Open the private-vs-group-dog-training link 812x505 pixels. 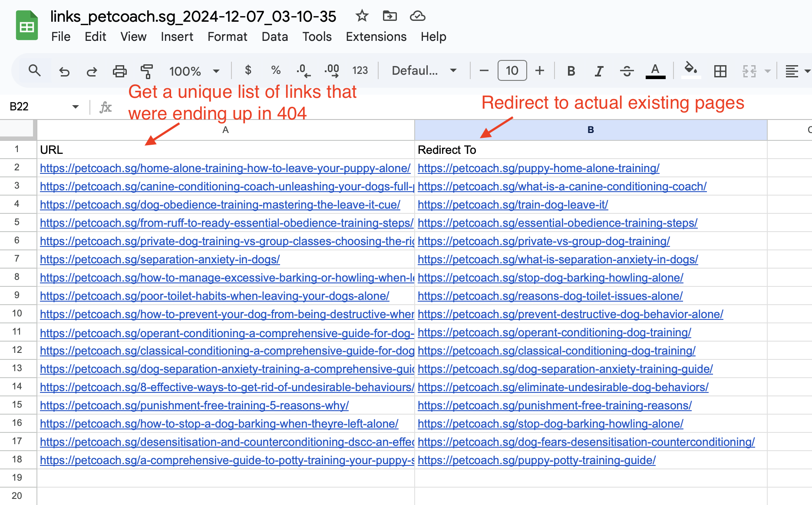coord(544,241)
